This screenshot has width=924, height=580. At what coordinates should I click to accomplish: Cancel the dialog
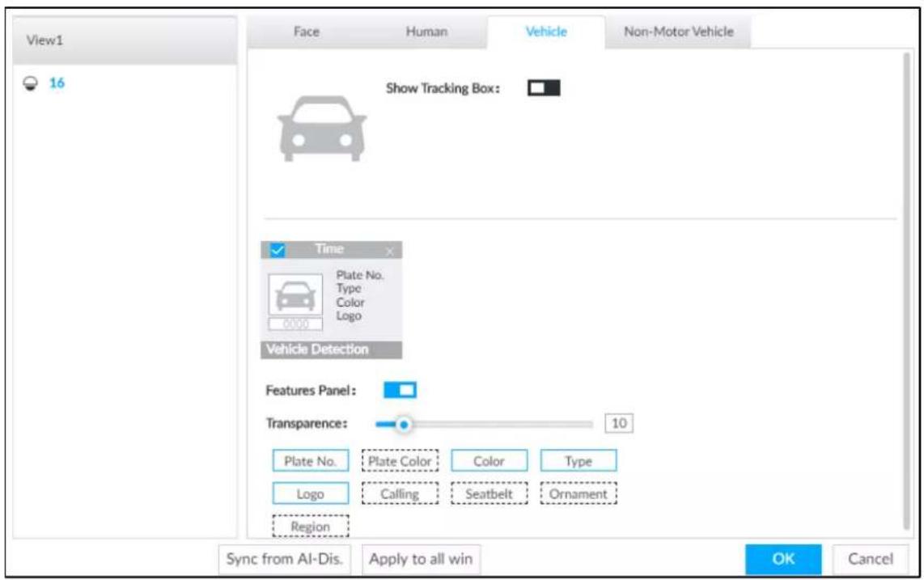[871, 559]
